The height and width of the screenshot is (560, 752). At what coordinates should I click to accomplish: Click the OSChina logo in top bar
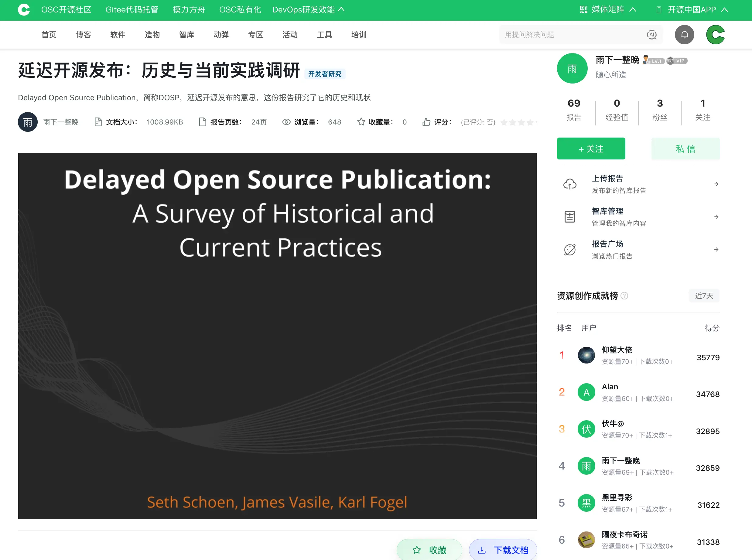24,9
